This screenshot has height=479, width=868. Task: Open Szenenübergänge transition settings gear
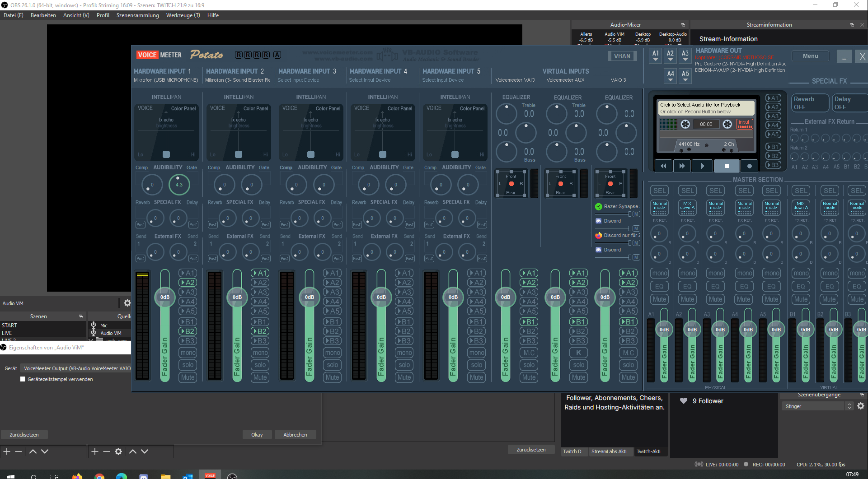[x=861, y=406]
